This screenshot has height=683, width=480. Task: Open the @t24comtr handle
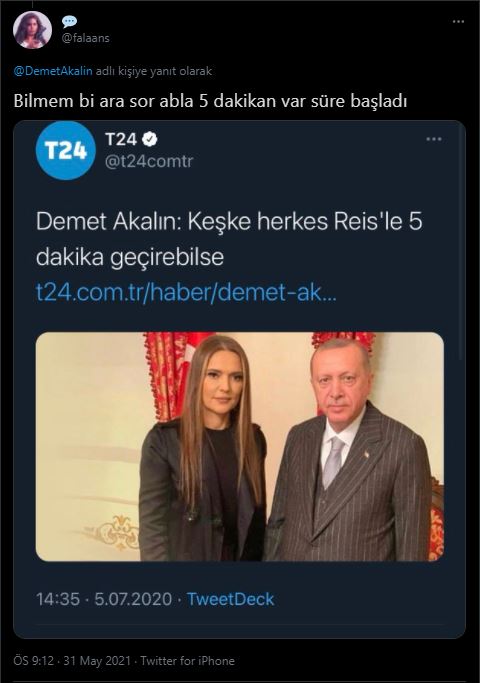(149, 161)
